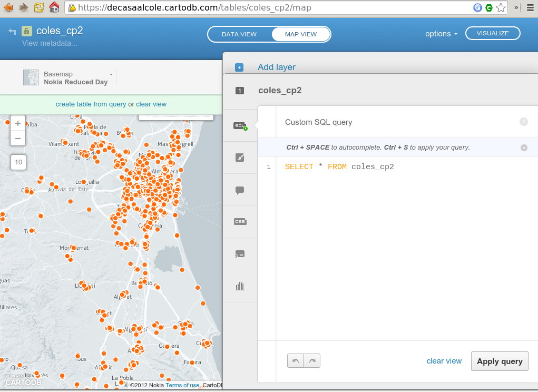538x392 pixels.
Task: Click the CartoDB logo on the map
Action: click(23, 380)
